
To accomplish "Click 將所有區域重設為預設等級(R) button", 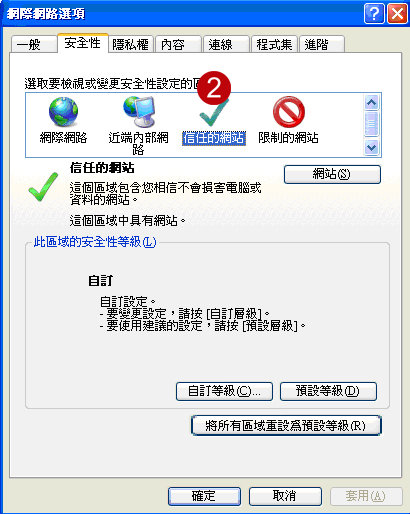I will click(286, 425).
